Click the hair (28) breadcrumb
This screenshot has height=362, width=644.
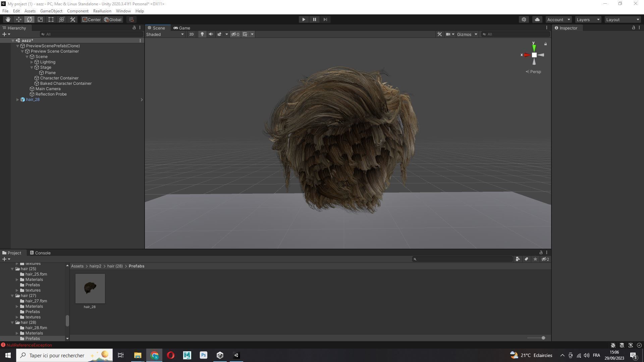(115, 266)
